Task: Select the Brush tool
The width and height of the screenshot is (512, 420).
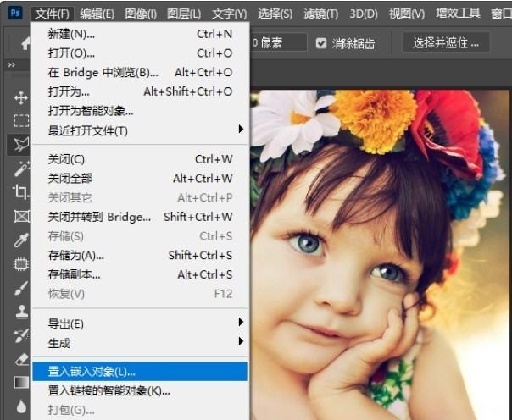Action: (x=21, y=288)
